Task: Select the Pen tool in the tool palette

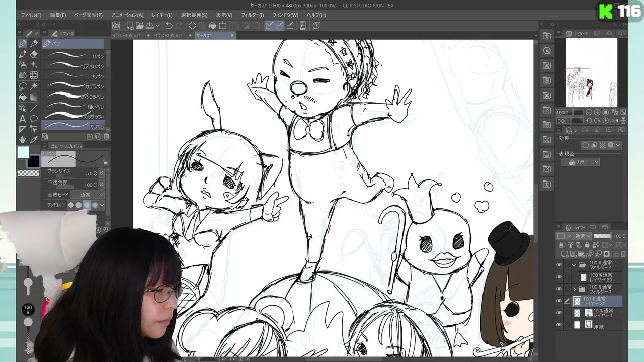Action: click(x=23, y=44)
